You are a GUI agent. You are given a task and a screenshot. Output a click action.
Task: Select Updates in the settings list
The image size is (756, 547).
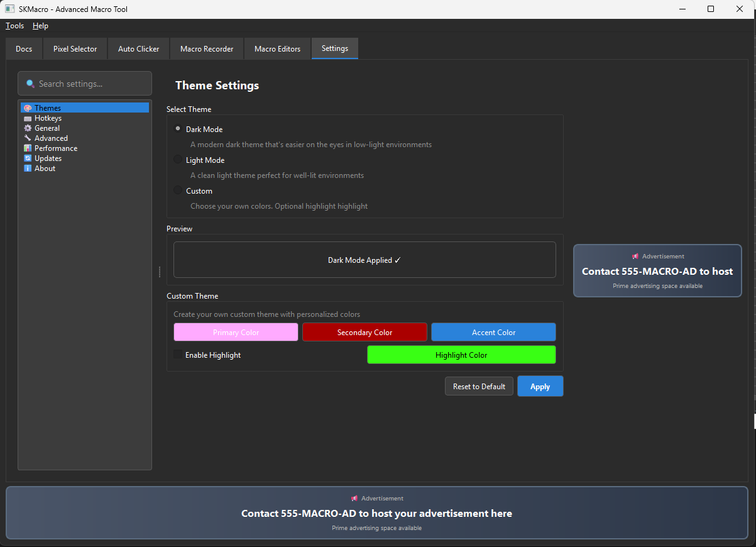85,158
